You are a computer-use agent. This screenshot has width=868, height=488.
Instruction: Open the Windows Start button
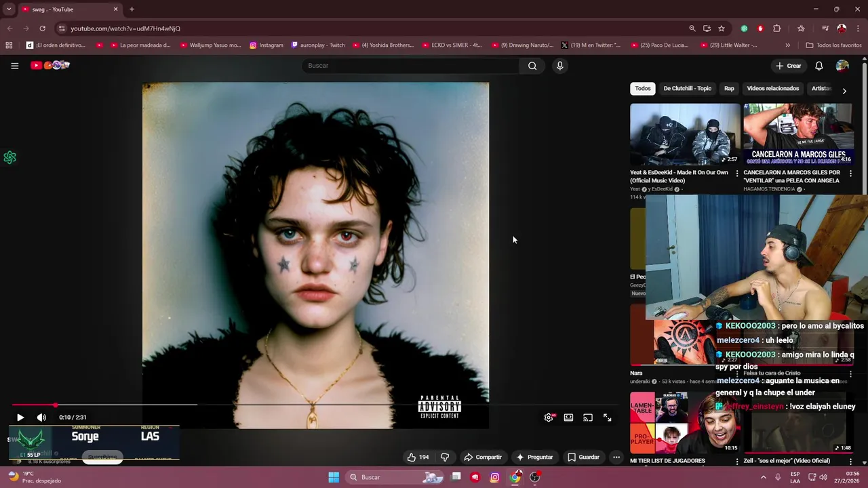[x=334, y=477]
